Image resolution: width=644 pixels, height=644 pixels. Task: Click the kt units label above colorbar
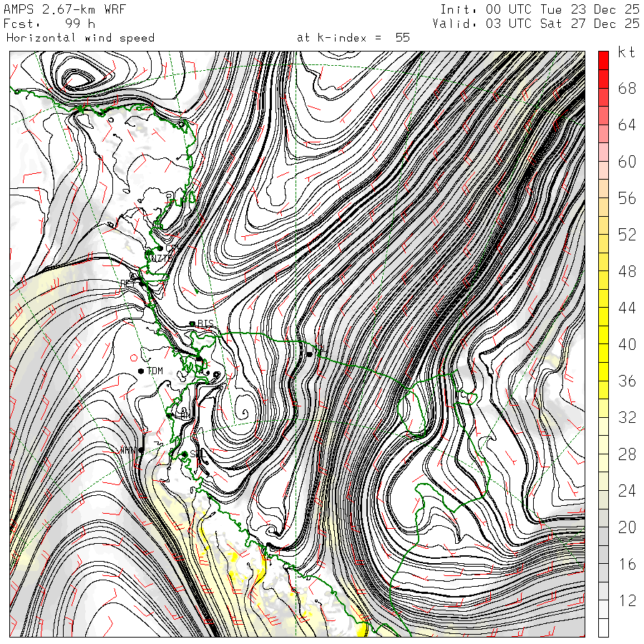[x=627, y=52]
